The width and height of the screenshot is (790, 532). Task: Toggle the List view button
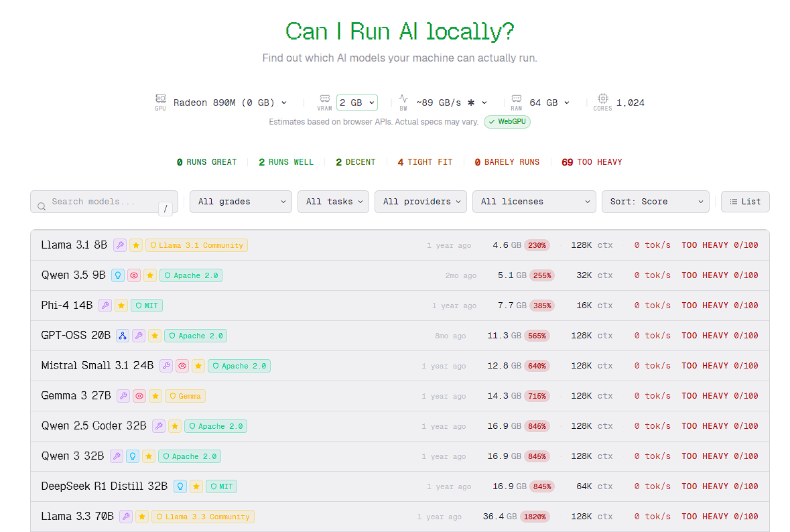tap(745, 202)
